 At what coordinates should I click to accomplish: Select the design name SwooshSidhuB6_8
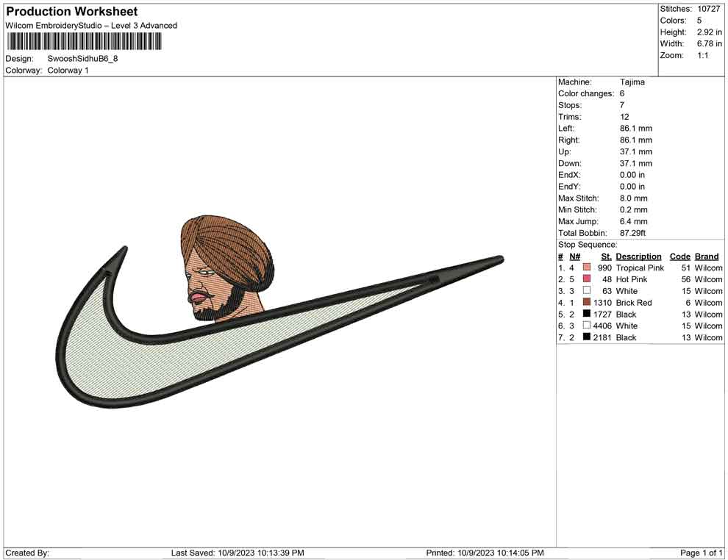82,59
